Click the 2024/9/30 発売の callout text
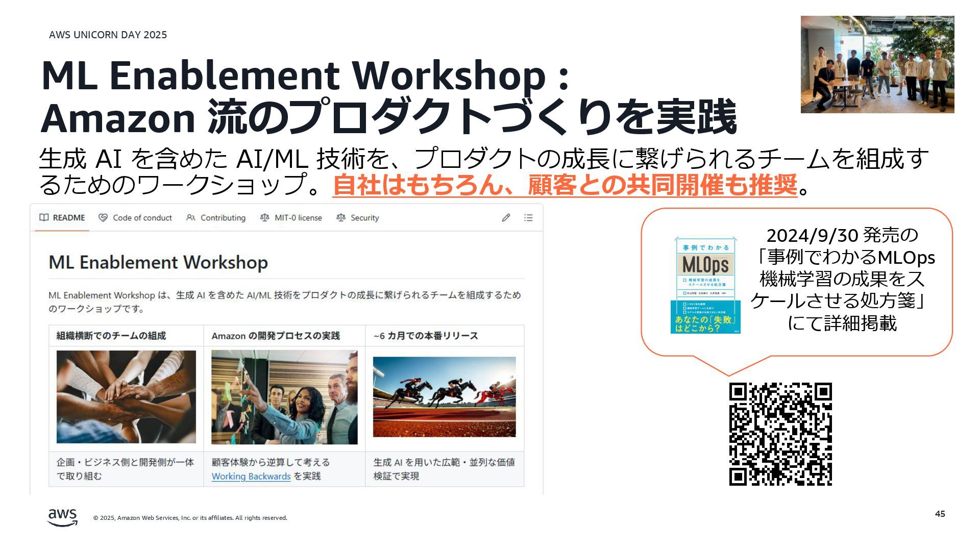980x551 pixels. (x=842, y=235)
